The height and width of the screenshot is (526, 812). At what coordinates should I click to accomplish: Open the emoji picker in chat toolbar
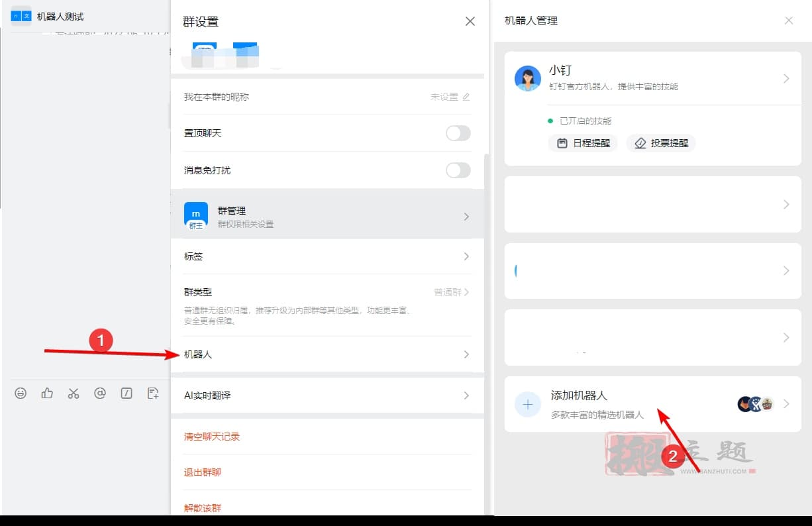pyautogui.click(x=21, y=394)
